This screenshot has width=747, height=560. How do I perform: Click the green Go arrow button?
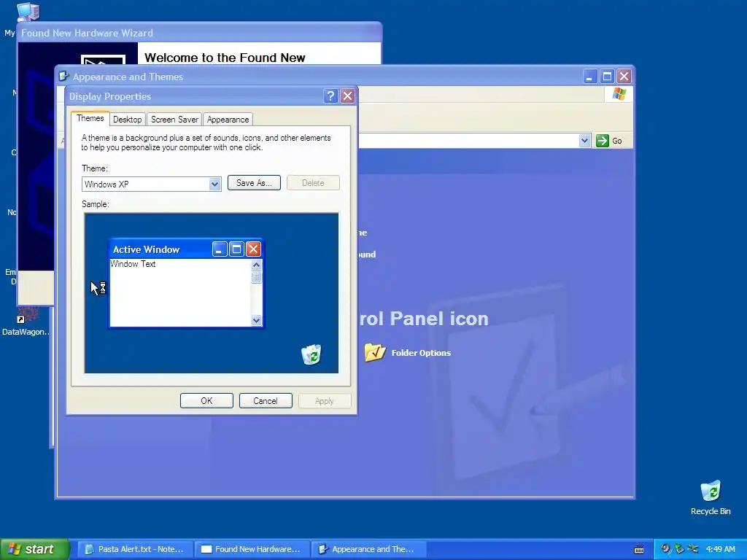point(602,141)
